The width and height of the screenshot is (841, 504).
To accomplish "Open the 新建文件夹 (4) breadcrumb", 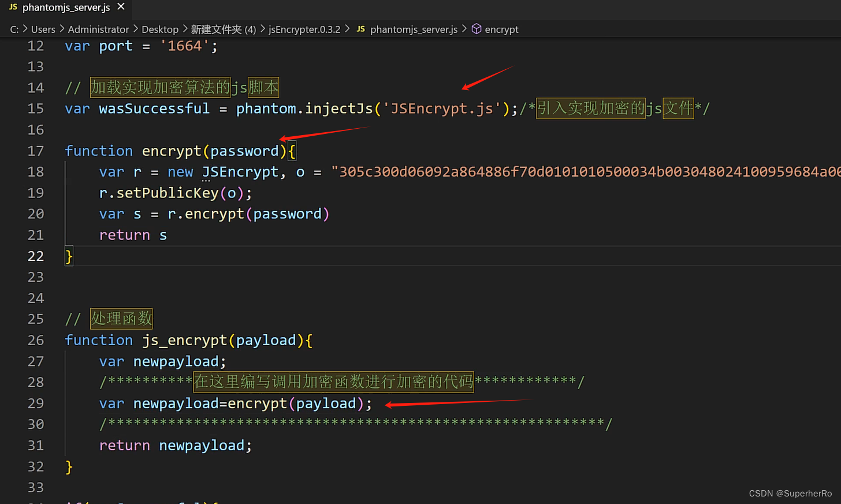I will [224, 29].
